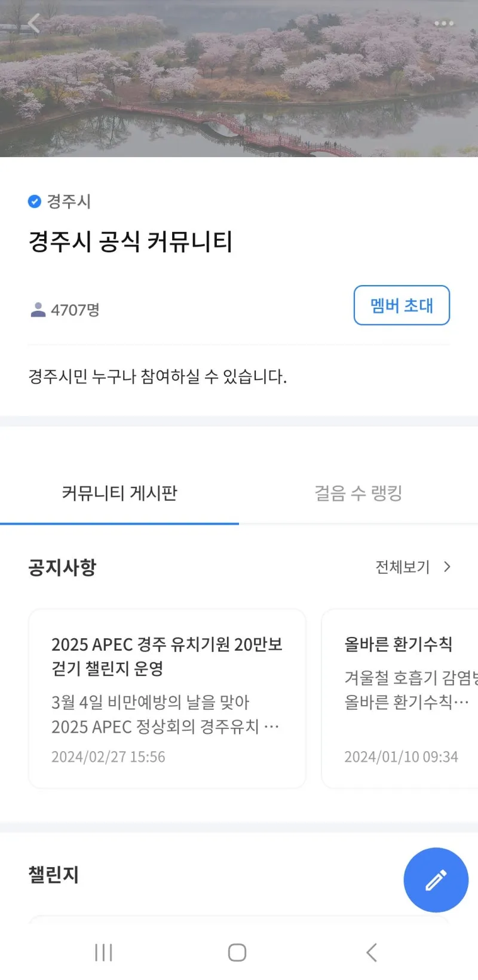Switch to the 걸음 수 랭킹 tab
This screenshot has width=478, height=980.
[358, 494]
